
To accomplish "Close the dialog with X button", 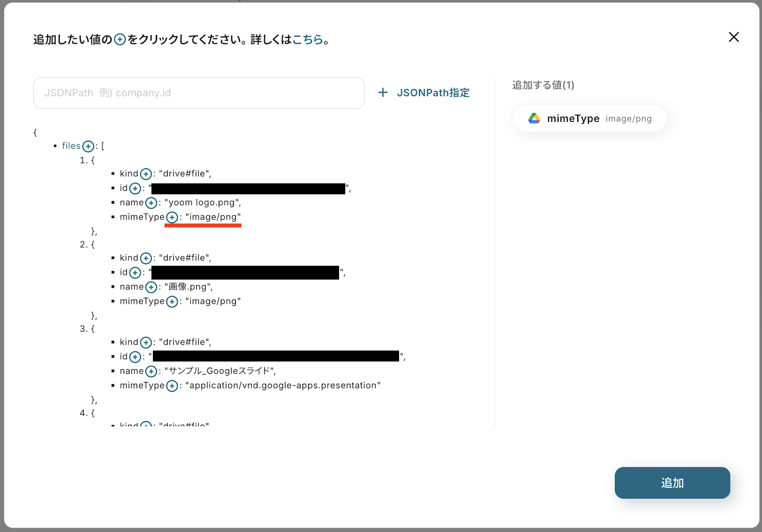I will coord(733,37).
